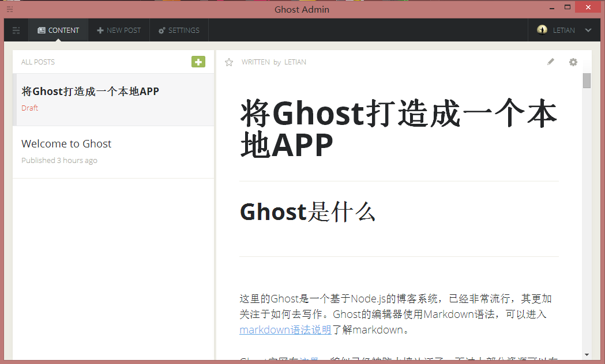The height and width of the screenshot is (364, 605).
Task: Star this post as featured
Action: pos(229,62)
